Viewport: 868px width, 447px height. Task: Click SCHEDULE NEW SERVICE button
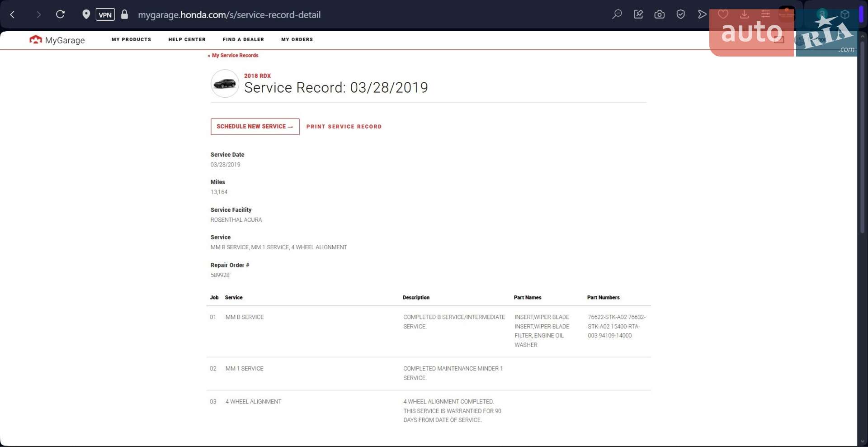(x=255, y=127)
